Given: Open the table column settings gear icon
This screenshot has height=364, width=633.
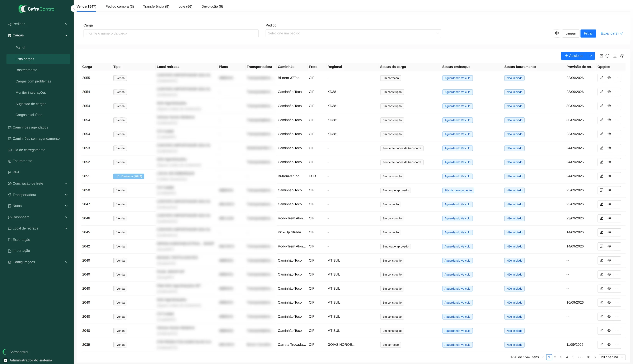Looking at the screenshot, I should point(622,56).
